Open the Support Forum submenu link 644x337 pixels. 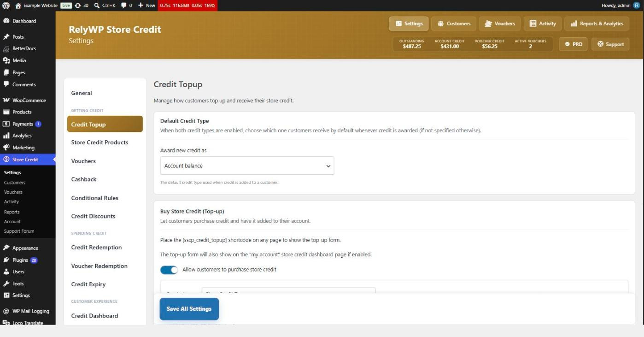pos(19,231)
